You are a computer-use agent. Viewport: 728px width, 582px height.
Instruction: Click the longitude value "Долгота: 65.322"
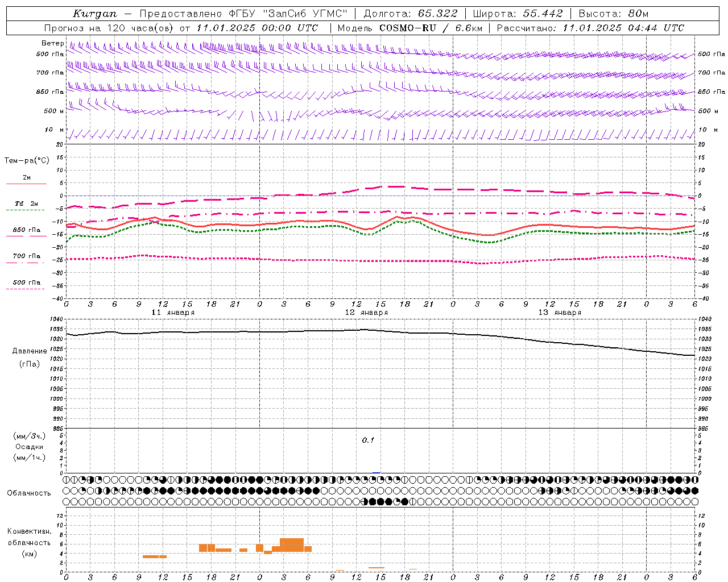click(x=410, y=14)
